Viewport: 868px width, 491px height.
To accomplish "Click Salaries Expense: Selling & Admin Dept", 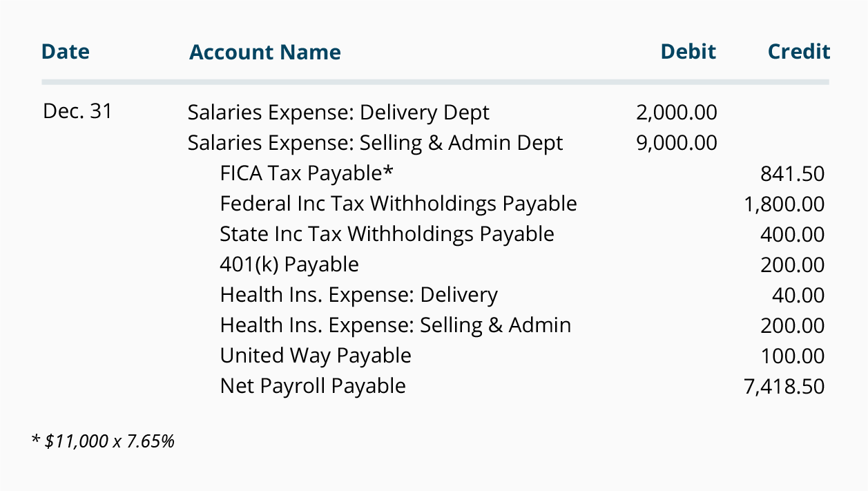I will click(375, 143).
